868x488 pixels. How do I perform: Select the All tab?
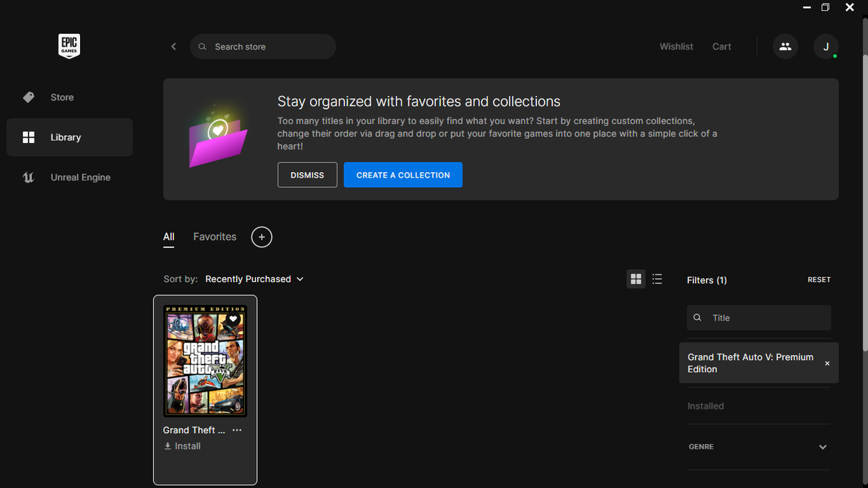tap(169, 237)
